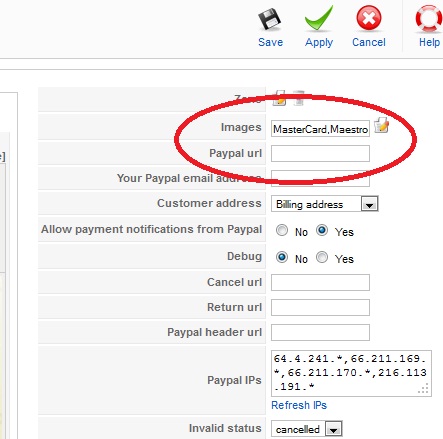Click the Debug label text
The image size is (443, 439).
click(x=244, y=256)
